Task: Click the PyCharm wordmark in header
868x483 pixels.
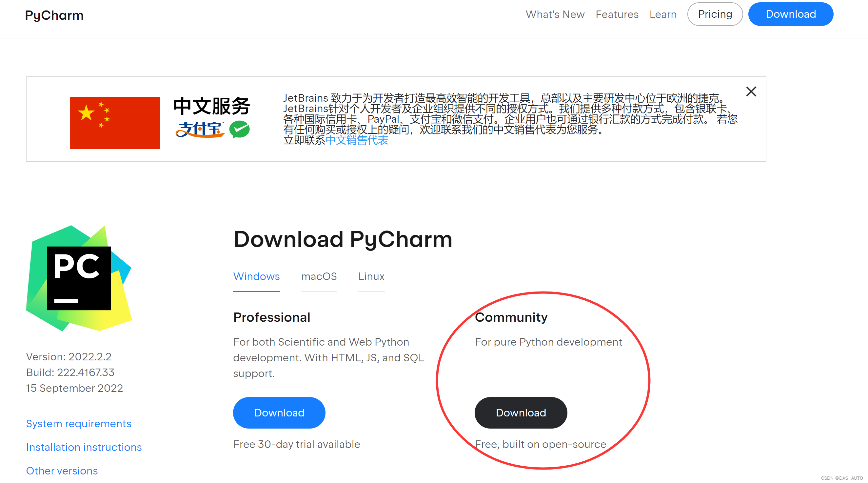Action: coord(54,15)
